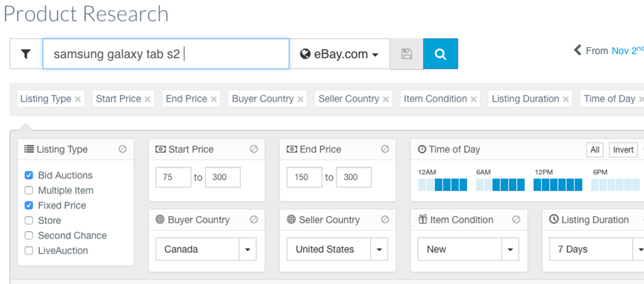Click the All button in Time of Day
The height and width of the screenshot is (284, 644).
point(595,149)
